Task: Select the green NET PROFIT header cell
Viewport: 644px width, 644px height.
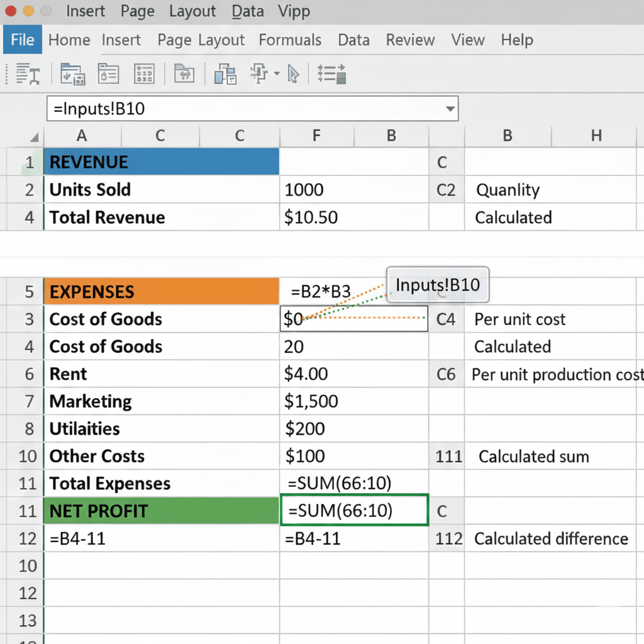Action: pos(161,511)
